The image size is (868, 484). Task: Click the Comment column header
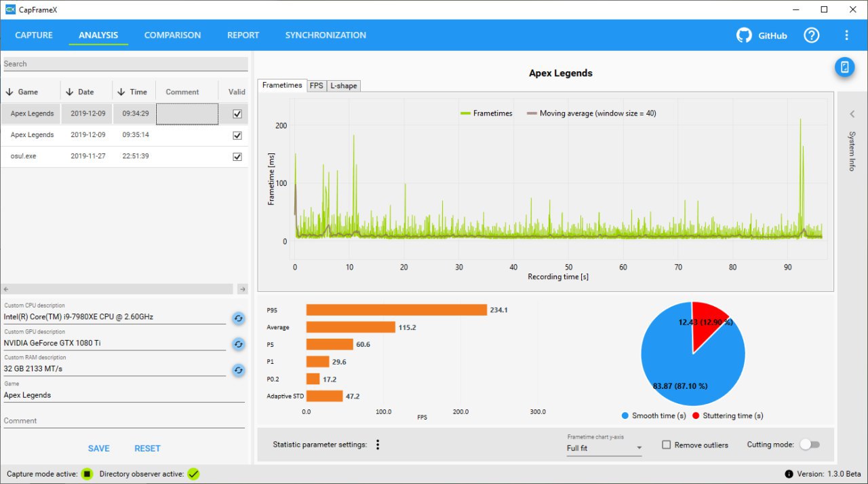pyautogui.click(x=182, y=92)
